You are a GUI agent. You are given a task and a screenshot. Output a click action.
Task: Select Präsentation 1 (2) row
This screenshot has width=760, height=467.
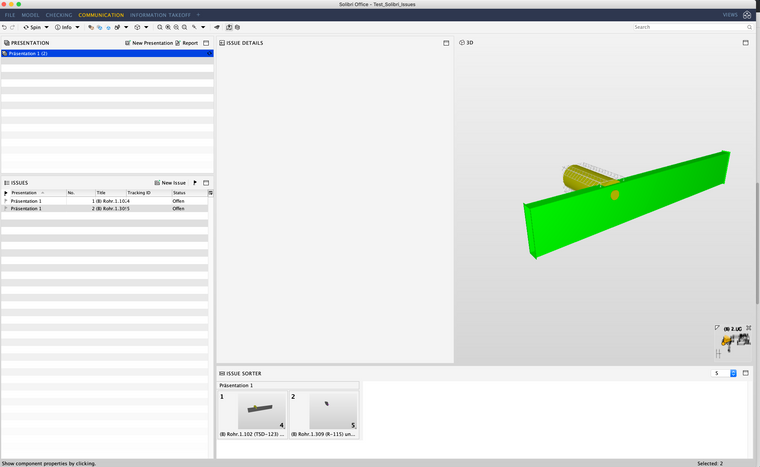tap(107, 53)
